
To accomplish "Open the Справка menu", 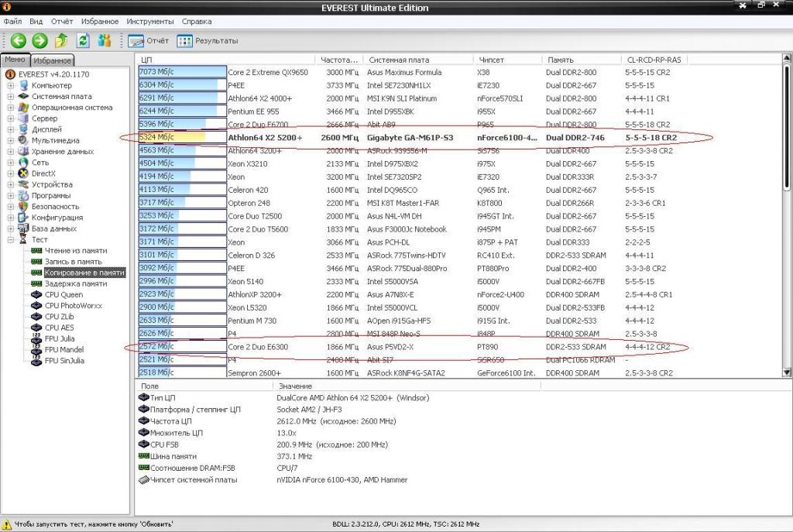I will (197, 21).
